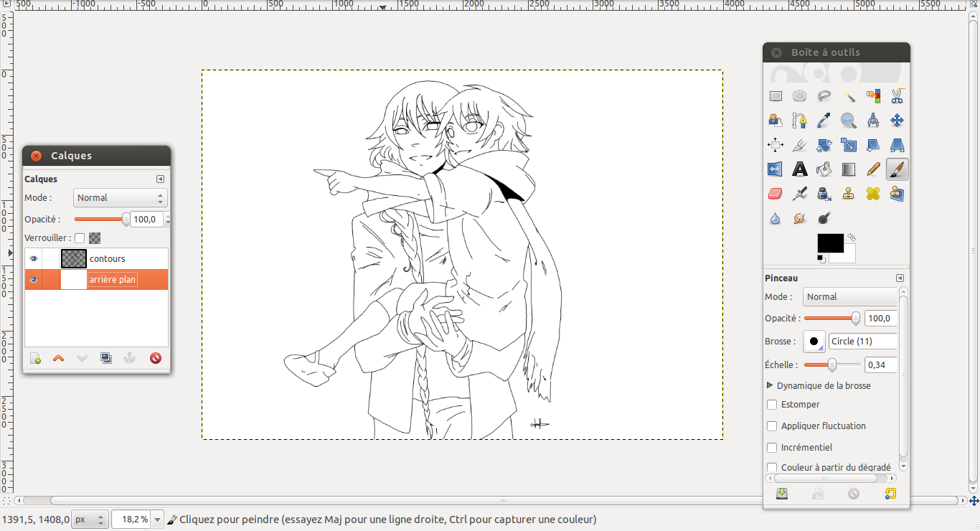The height and width of the screenshot is (531, 980).
Task: Select the Rotate tool
Action: [824, 145]
